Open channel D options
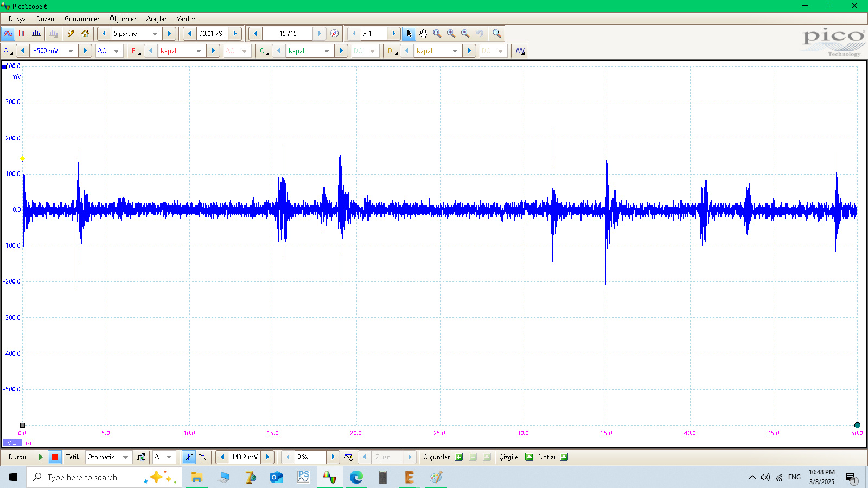 [x=391, y=51]
